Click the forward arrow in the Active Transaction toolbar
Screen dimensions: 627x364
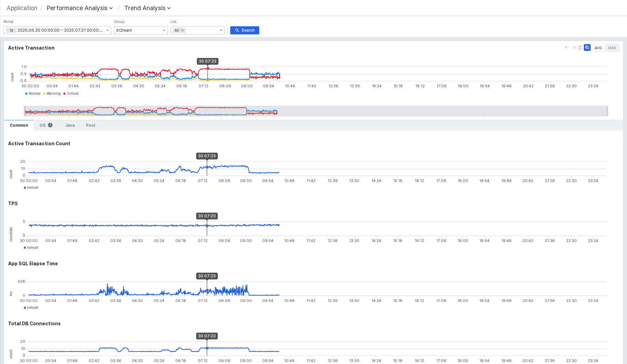(x=573, y=48)
